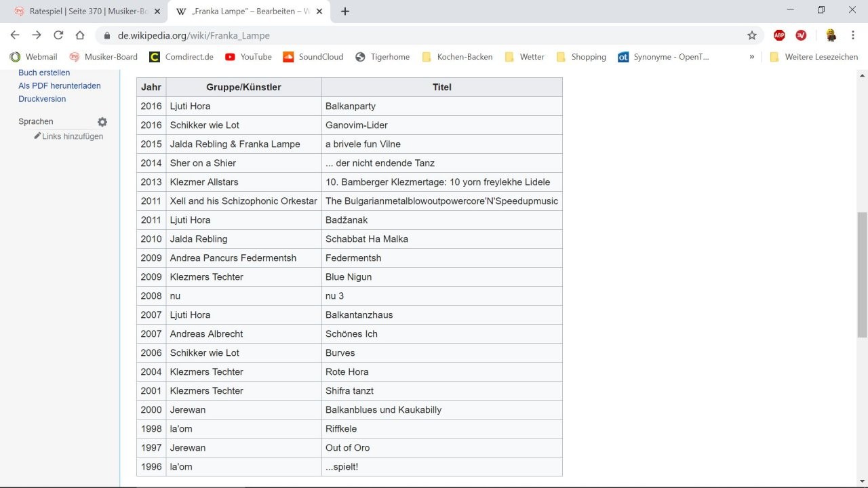Click the Titel column header

pos(441,87)
